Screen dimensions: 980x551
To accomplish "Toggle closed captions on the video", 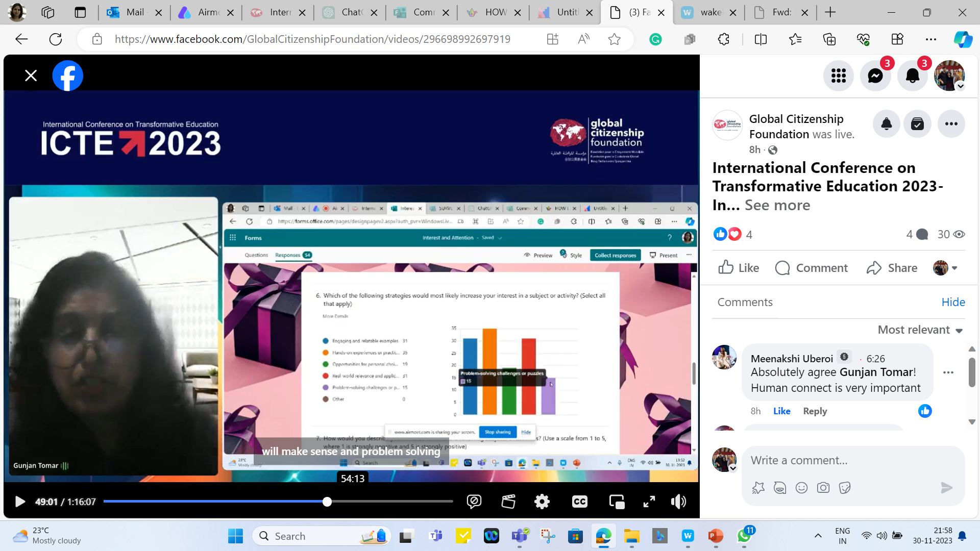I will 579,502.
